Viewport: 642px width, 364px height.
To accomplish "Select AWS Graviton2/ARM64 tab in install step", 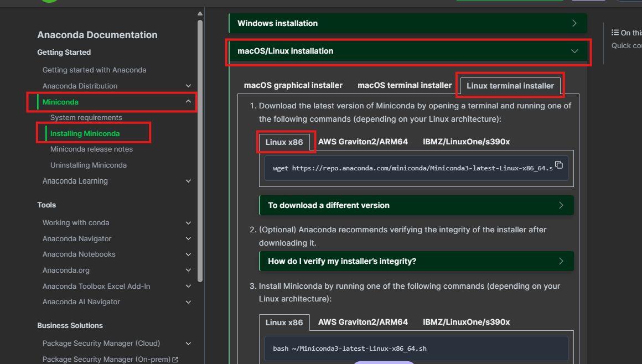I will click(x=363, y=322).
